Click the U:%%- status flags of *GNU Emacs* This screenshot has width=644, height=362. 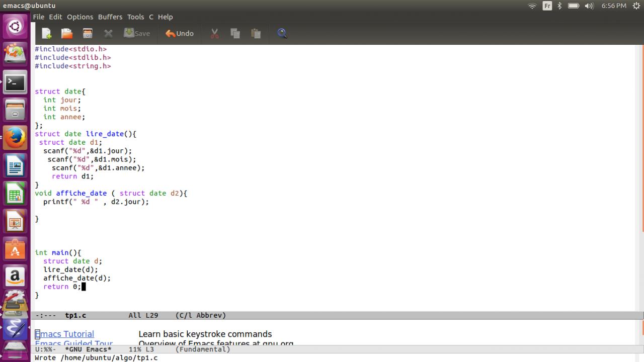[46, 349]
